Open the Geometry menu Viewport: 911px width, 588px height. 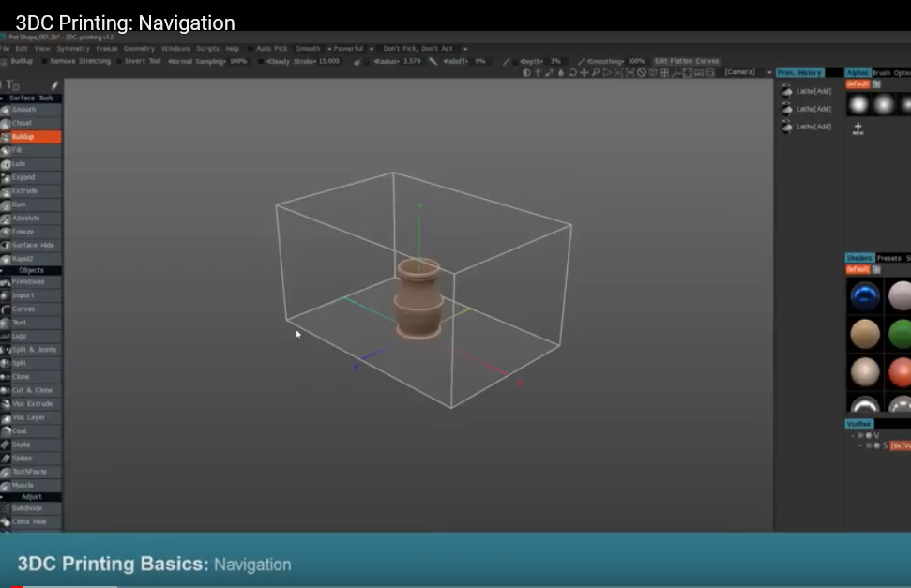coord(139,49)
